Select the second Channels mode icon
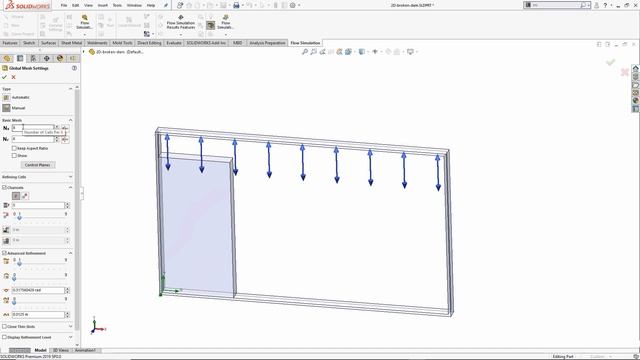This screenshot has height=360, width=640. 25,196
